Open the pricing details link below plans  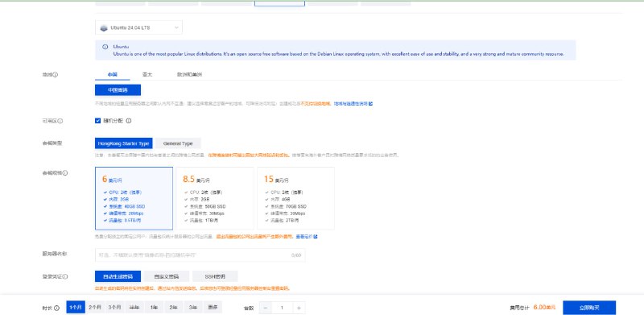pyautogui.click(x=307, y=237)
